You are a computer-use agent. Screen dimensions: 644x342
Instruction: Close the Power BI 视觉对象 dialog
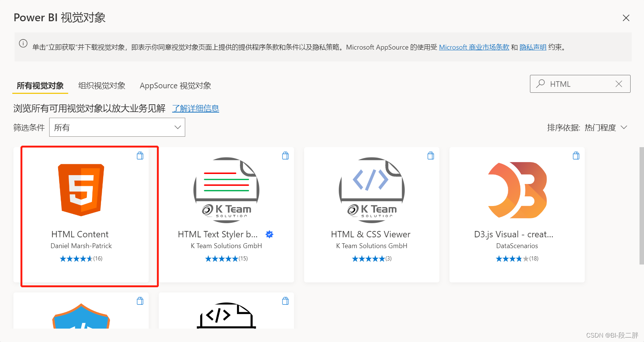626,18
